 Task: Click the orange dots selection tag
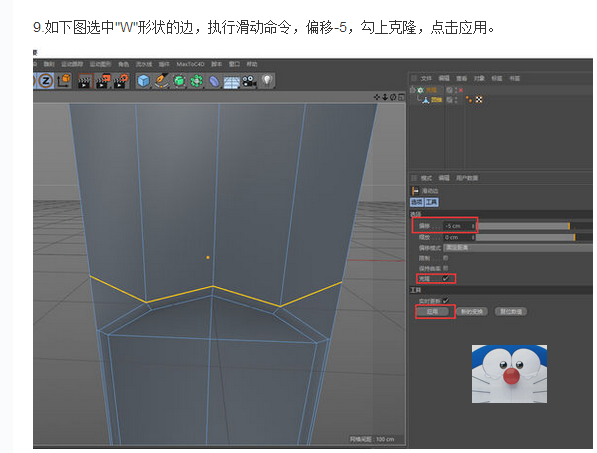click(469, 99)
